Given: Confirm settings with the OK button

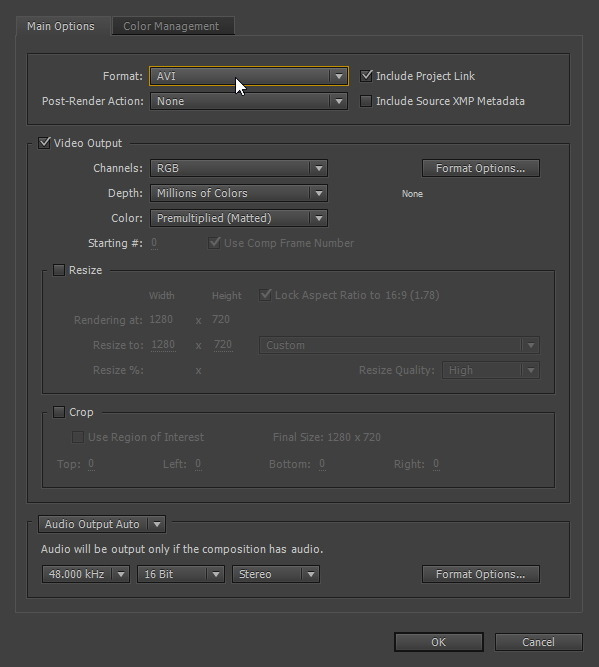Looking at the screenshot, I should 439,642.
